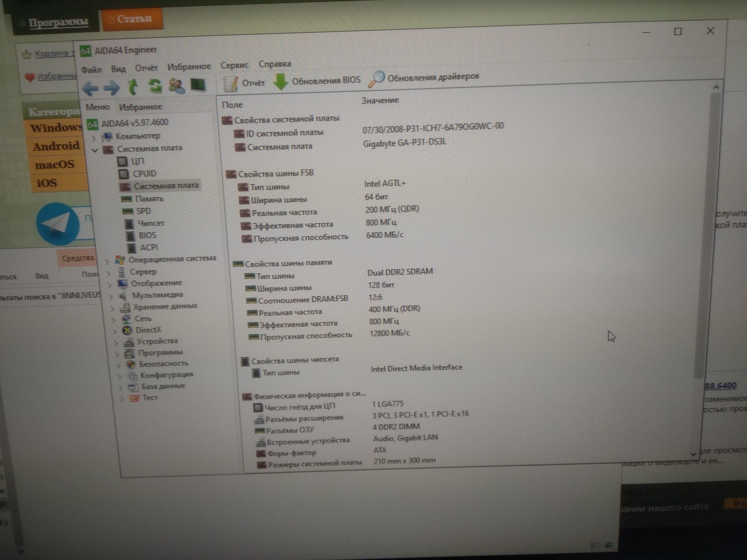Viewport: 747px width, 560px height.
Task: Expand the Компьютер tree node
Action: (94, 138)
